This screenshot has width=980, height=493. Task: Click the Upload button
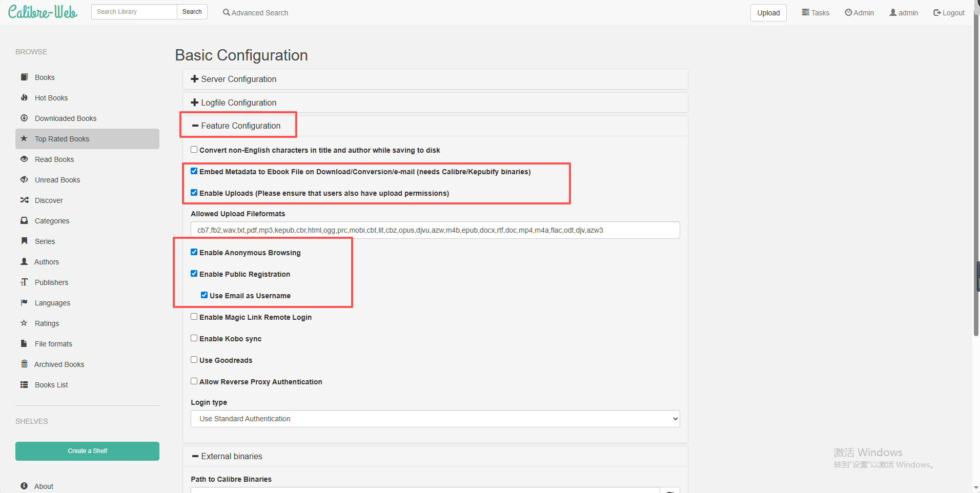(x=768, y=13)
